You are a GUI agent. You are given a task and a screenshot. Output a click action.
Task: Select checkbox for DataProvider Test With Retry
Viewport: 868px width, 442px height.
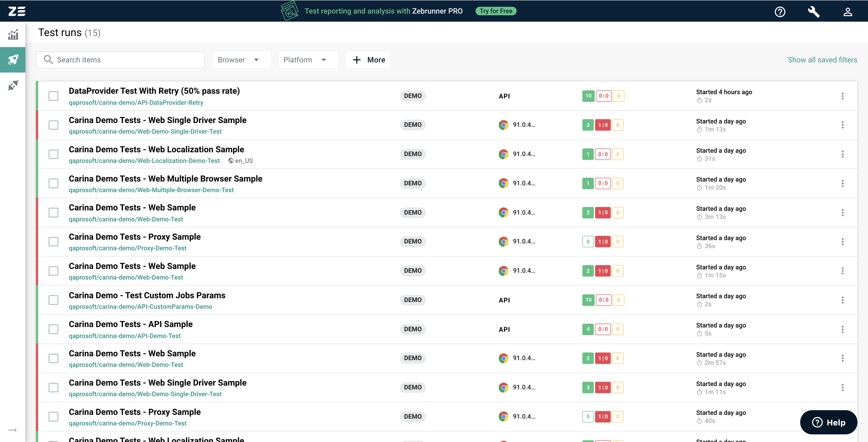(x=53, y=96)
